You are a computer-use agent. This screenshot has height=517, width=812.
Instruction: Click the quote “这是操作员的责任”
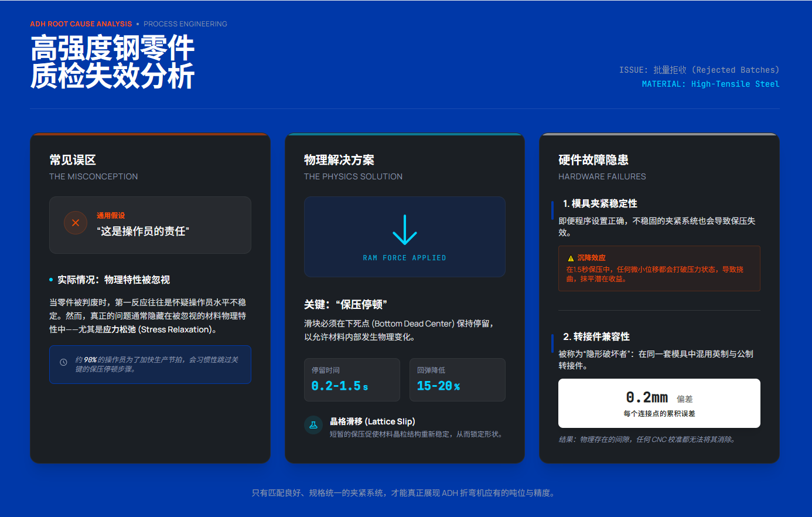143,231
